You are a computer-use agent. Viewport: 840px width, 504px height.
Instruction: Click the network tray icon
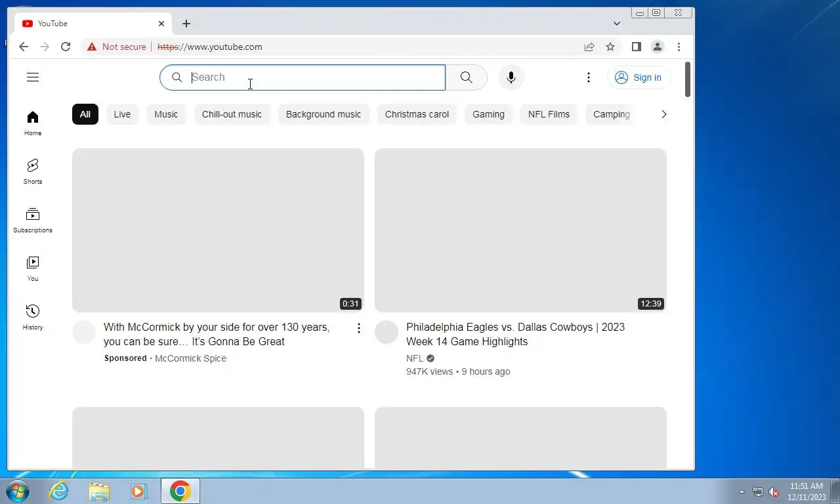tap(758, 492)
